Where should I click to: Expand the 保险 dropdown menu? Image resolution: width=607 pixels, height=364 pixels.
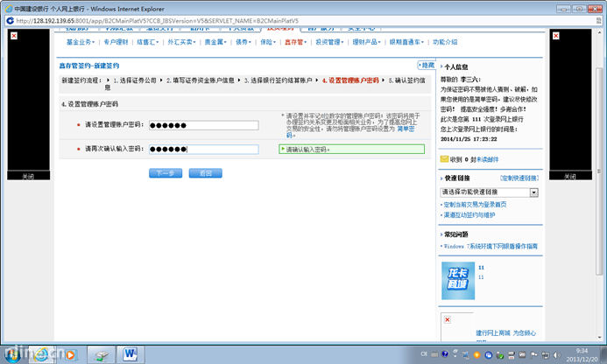click(268, 42)
